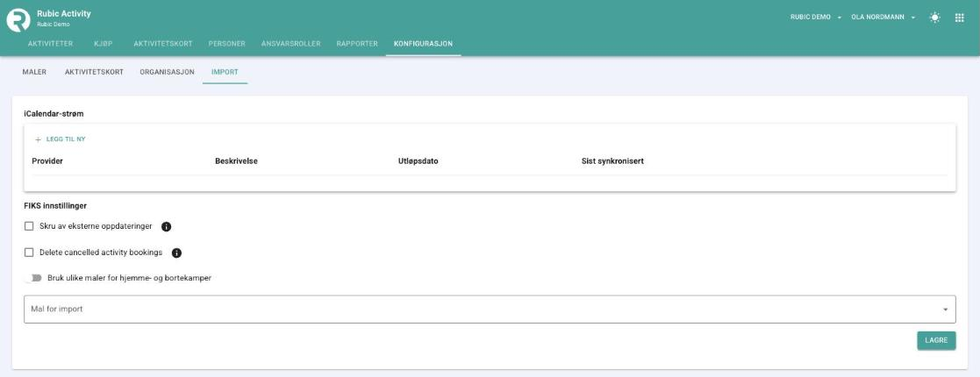Click the Sist synkronisert column header
Image resolution: width=980 pixels, height=377 pixels.
click(x=612, y=161)
